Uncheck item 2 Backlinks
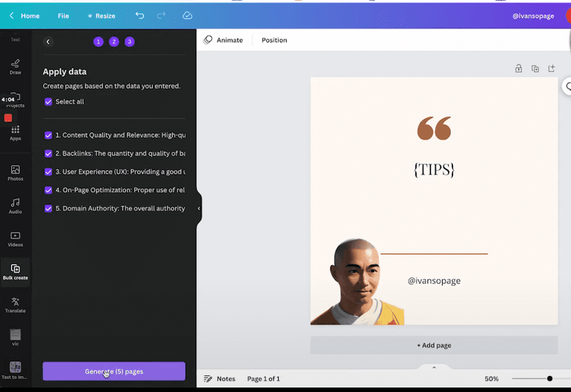Image resolution: width=571 pixels, height=392 pixels. pos(48,154)
